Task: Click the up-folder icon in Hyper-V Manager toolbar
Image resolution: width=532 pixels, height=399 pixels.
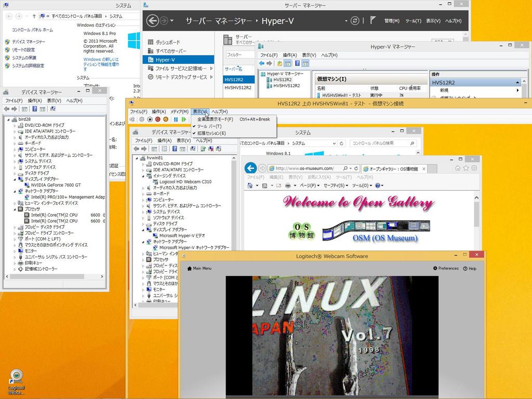Action: 279,63
